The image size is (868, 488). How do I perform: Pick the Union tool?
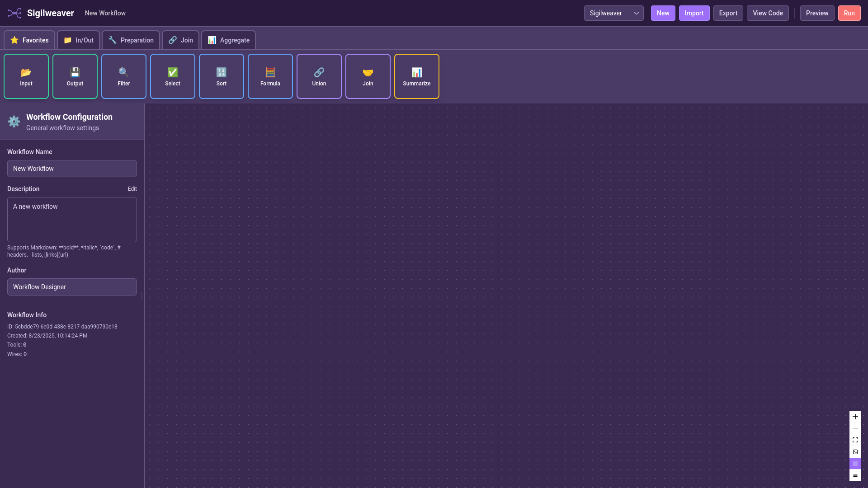point(319,76)
